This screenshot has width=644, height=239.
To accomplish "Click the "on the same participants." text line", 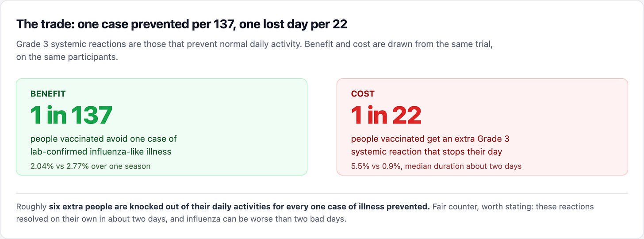I will pyautogui.click(x=67, y=57).
